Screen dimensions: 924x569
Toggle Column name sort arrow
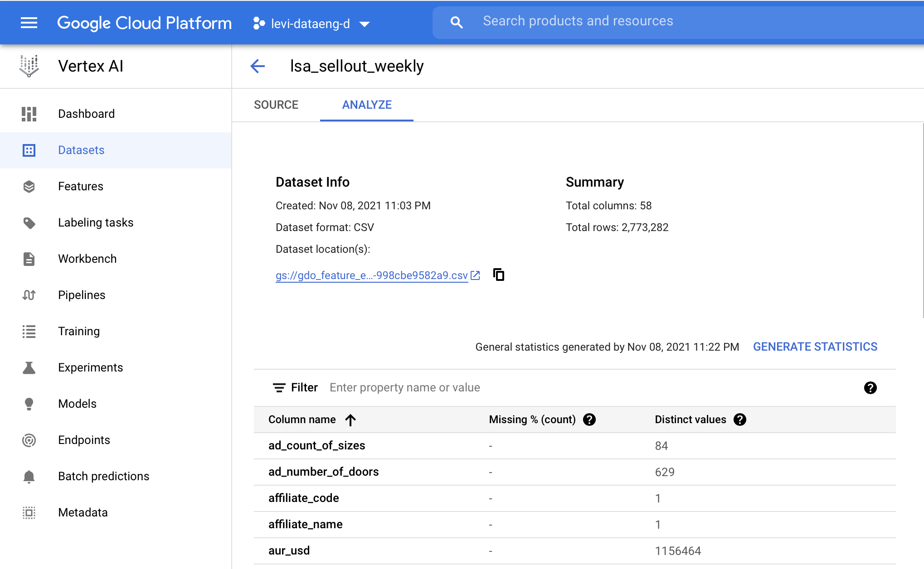coord(350,420)
